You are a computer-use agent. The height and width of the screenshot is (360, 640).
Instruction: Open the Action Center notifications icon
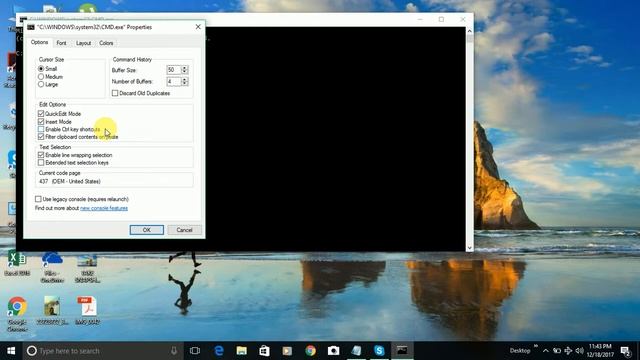(x=625, y=351)
